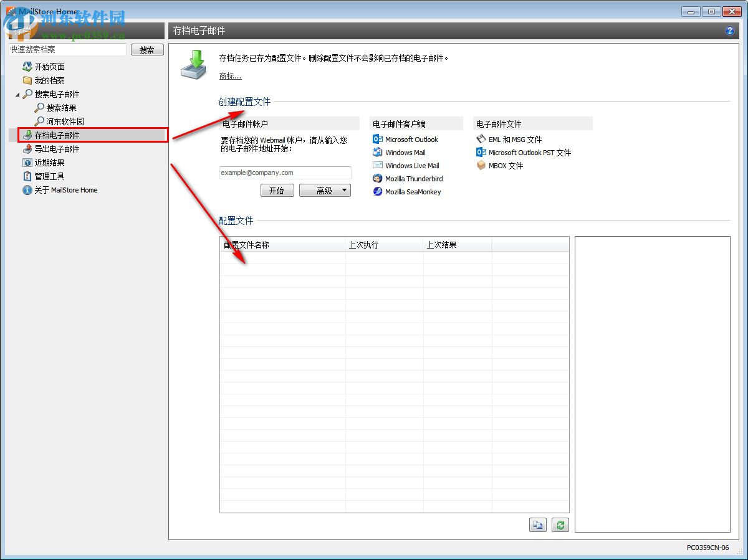Click the MBOX 文件 box icon
748x560 pixels.
(x=481, y=166)
